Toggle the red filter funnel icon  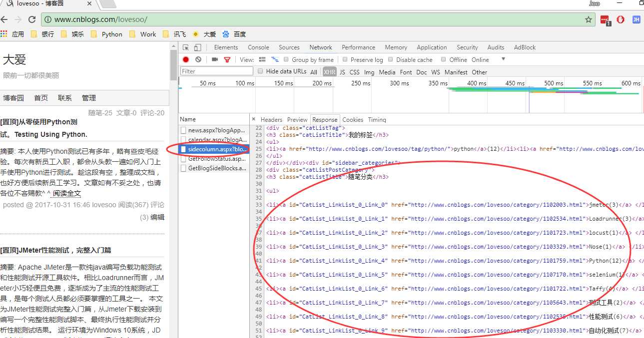[227, 59]
